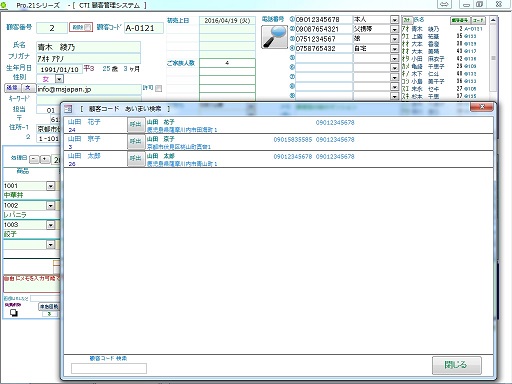Click the 文 button beside the email field

tap(28, 88)
